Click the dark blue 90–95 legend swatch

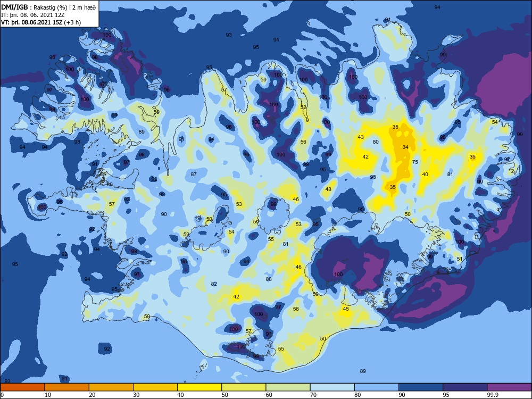pos(421,387)
